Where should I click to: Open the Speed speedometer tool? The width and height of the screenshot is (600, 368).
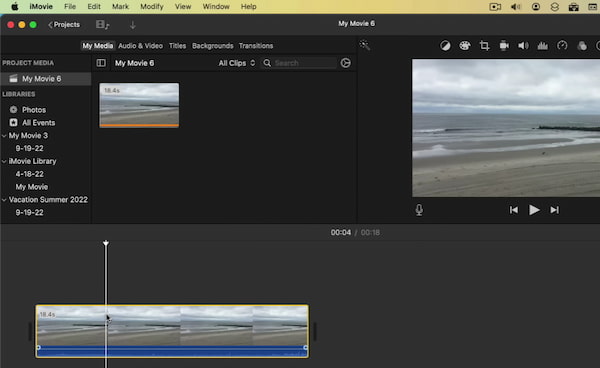click(562, 46)
